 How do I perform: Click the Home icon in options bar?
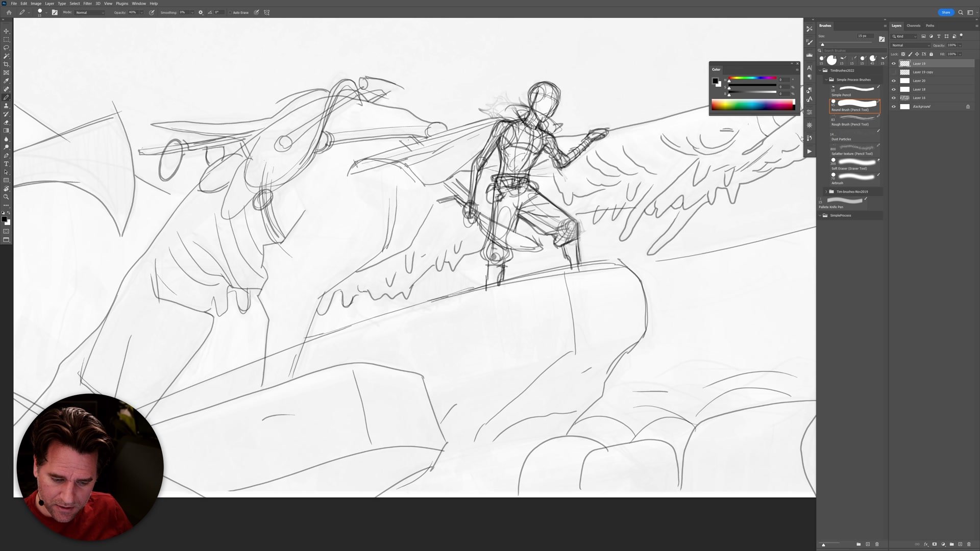(x=9, y=12)
